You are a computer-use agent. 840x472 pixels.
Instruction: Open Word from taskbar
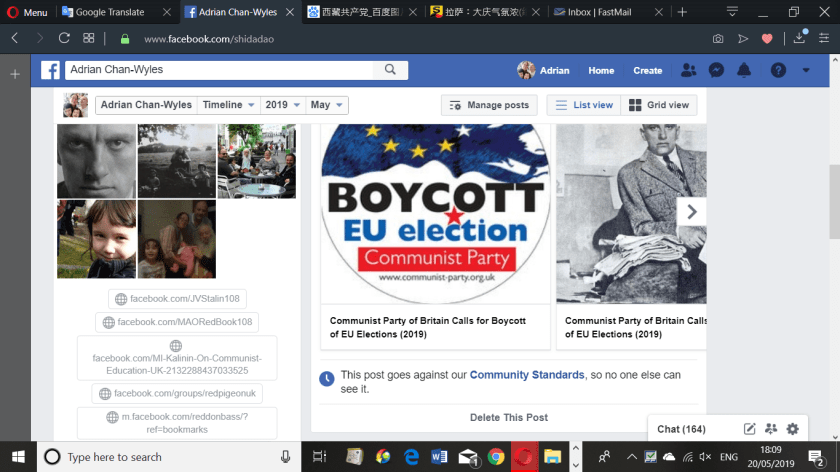pos(439,457)
